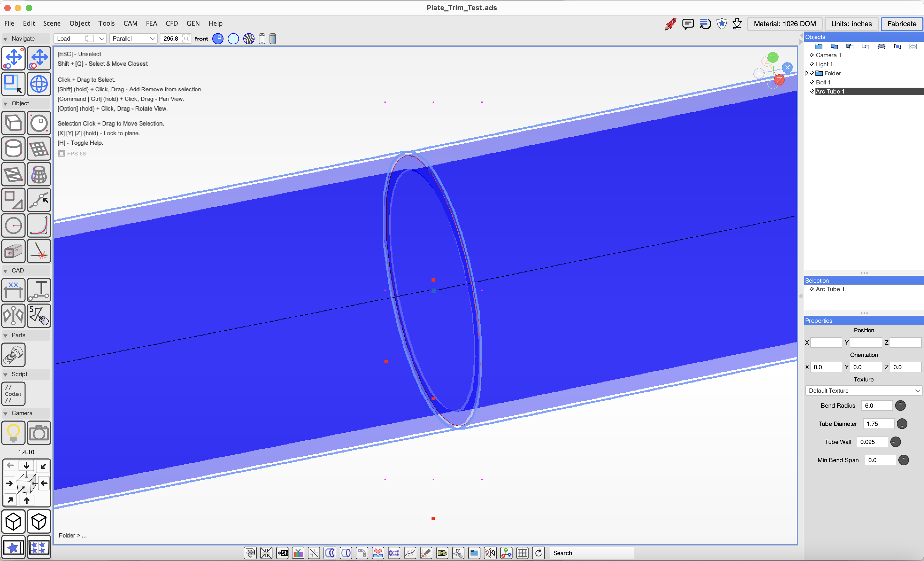The width and height of the screenshot is (924, 561).
Task: Adjust the Bend Radius dial knob
Action: (x=900, y=406)
